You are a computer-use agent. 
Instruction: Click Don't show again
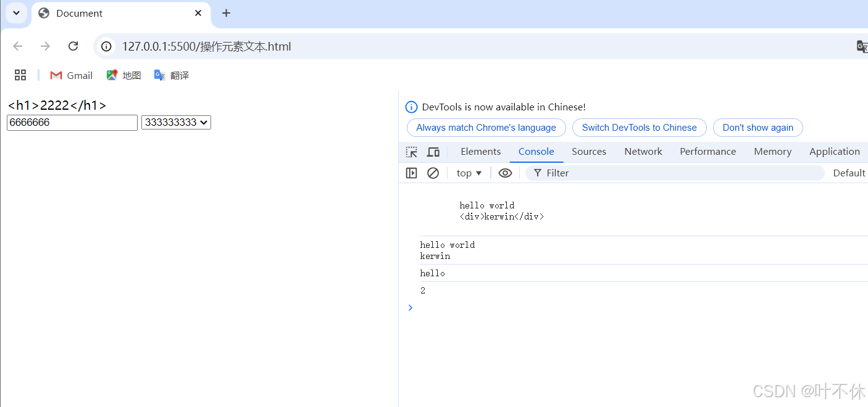pyautogui.click(x=758, y=128)
